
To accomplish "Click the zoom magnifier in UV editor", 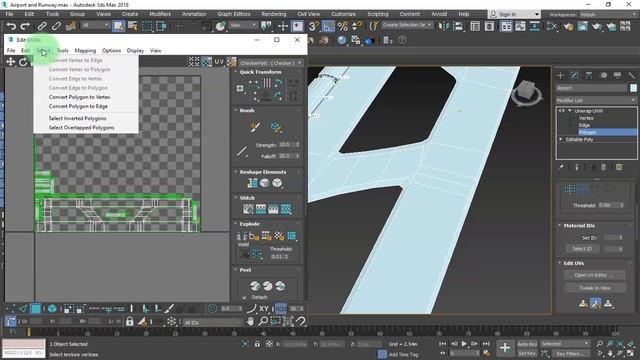I will [263, 322].
